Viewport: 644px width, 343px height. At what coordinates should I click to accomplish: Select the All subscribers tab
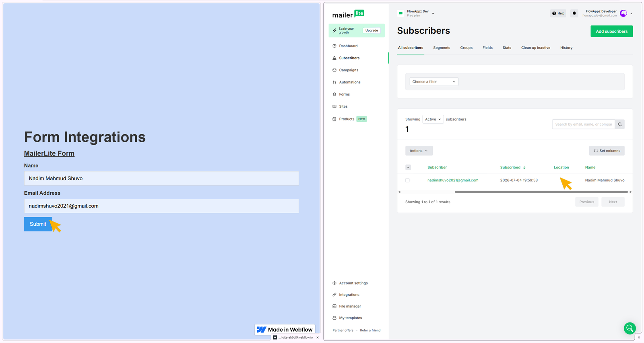[411, 48]
